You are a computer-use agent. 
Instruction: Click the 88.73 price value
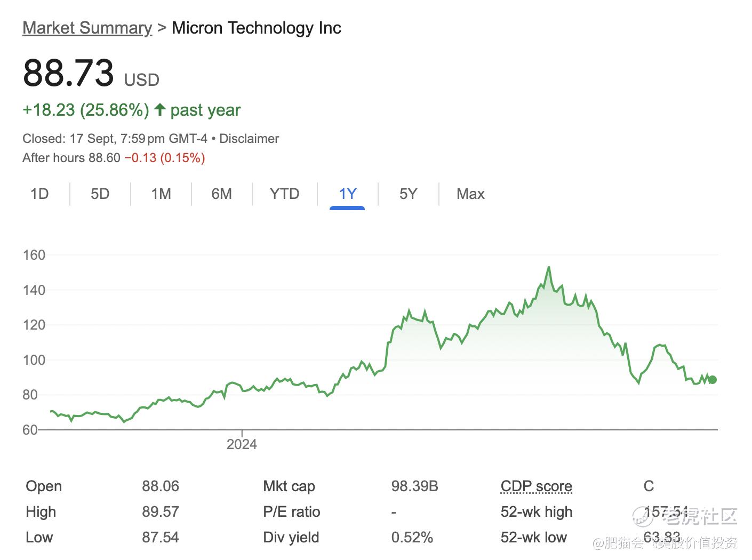(68, 73)
